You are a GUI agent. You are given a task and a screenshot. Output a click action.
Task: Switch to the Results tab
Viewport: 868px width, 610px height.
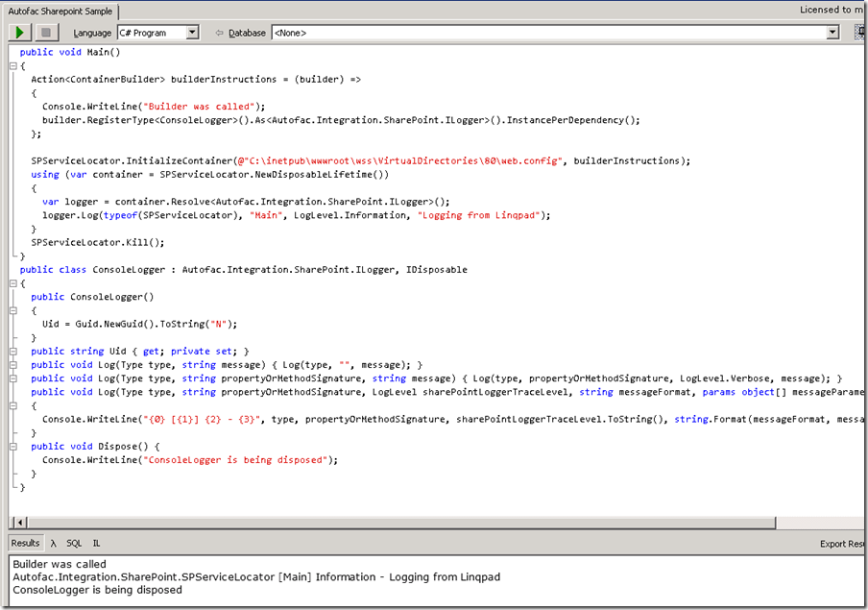point(26,543)
